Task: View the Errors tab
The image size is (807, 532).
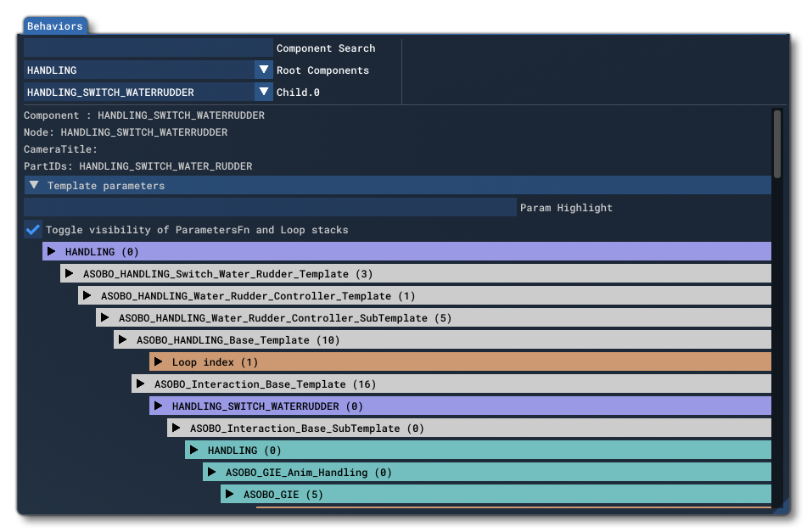Action: (x=504, y=25)
